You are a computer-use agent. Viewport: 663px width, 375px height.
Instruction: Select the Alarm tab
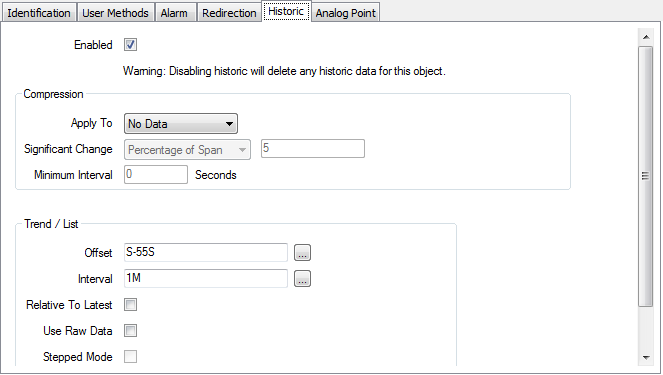coord(174,13)
